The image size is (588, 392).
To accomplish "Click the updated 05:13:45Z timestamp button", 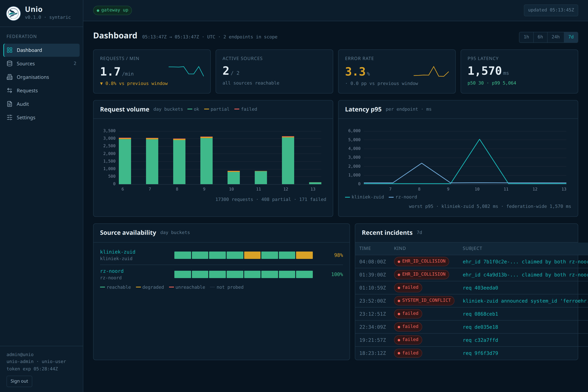I will (551, 10).
